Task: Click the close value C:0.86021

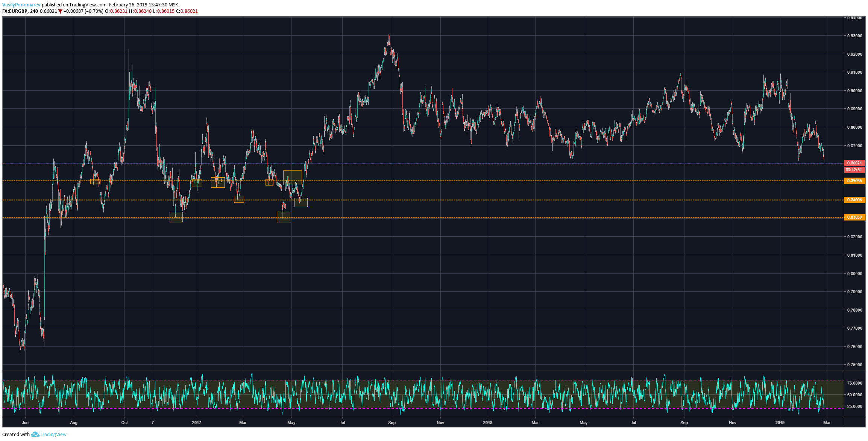Action: [187, 11]
